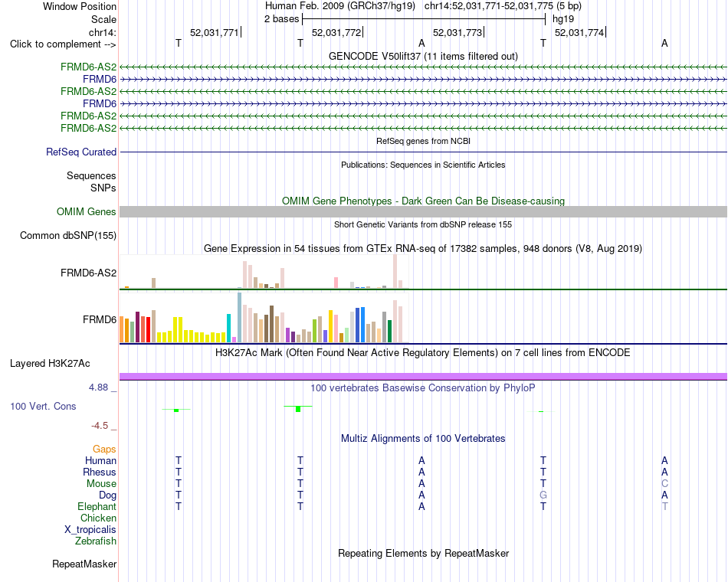The width and height of the screenshot is (728, 582).
Task: Click the Rhesus species label
Action: click(x=100, y=472)
